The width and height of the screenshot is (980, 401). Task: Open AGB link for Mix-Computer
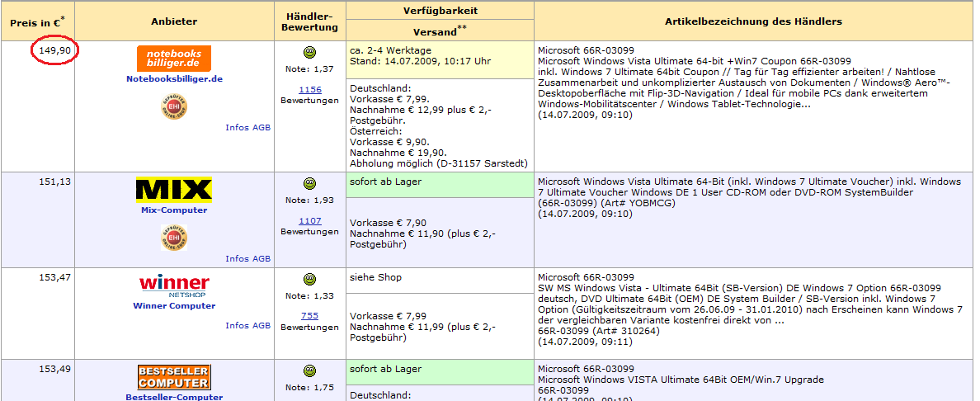tap(261, 258)
